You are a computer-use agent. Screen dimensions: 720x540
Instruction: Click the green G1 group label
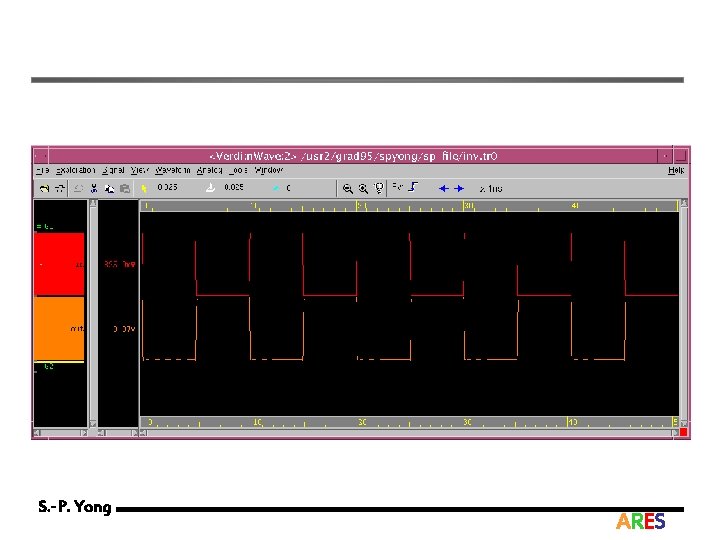(x=45, y=226)
